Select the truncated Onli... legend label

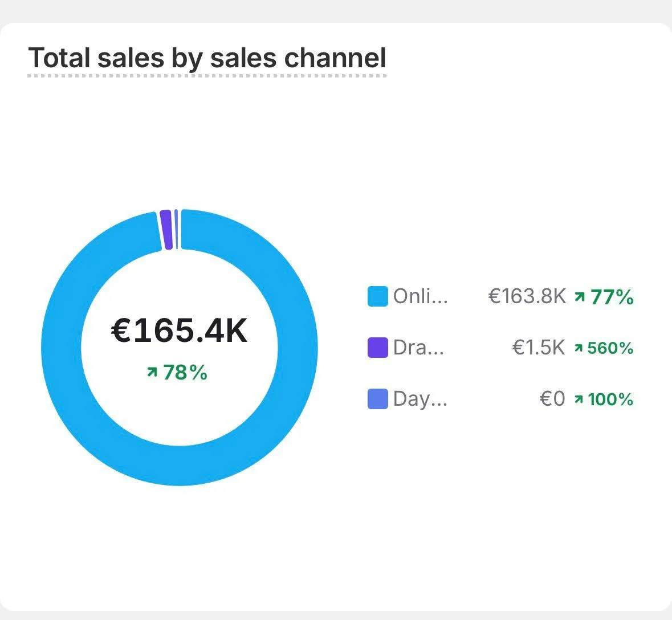(421, 296)
